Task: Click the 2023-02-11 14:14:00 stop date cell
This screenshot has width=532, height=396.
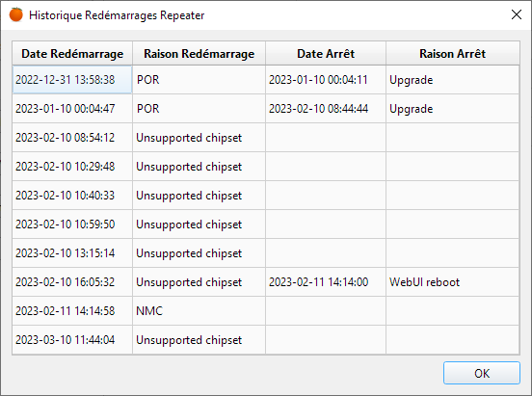Action: click(x=326, y=282)
